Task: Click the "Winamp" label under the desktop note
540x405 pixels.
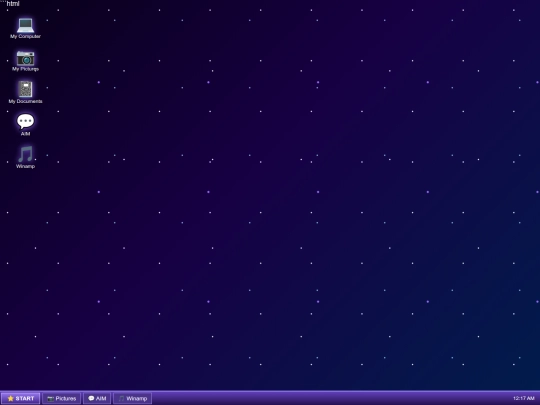Action: click(25, 166)
